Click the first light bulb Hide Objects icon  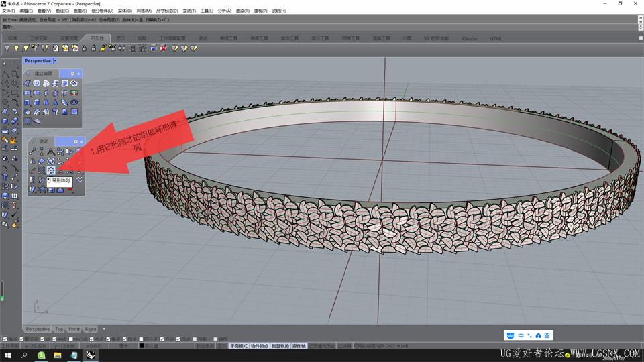[7, 48]
